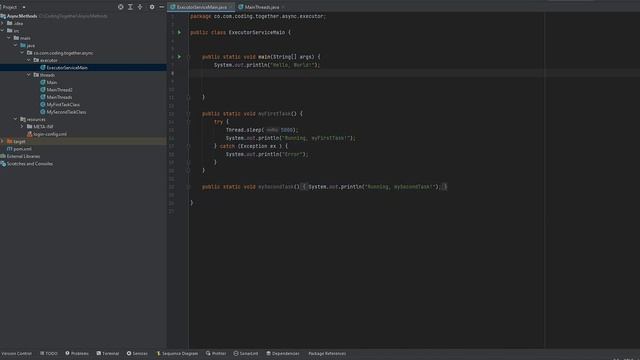640x360 pixels.
Task: Run main method from gutter arrow
Action: click(x=179, y=57)
